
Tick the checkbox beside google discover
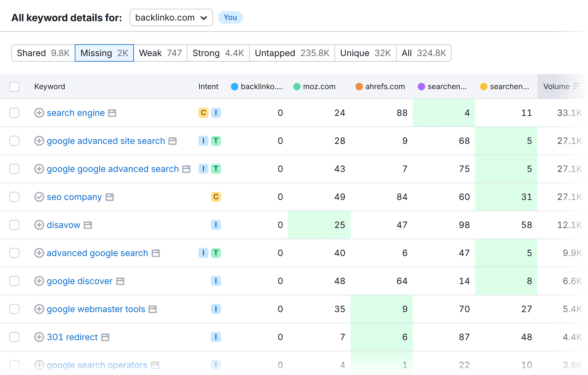[x=14, y=281]
